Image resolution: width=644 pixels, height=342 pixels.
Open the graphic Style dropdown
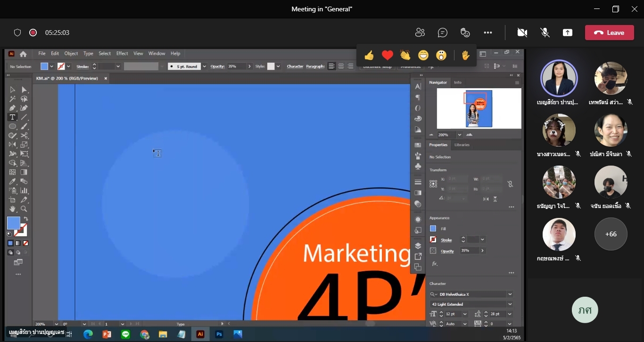coord(278,67)
